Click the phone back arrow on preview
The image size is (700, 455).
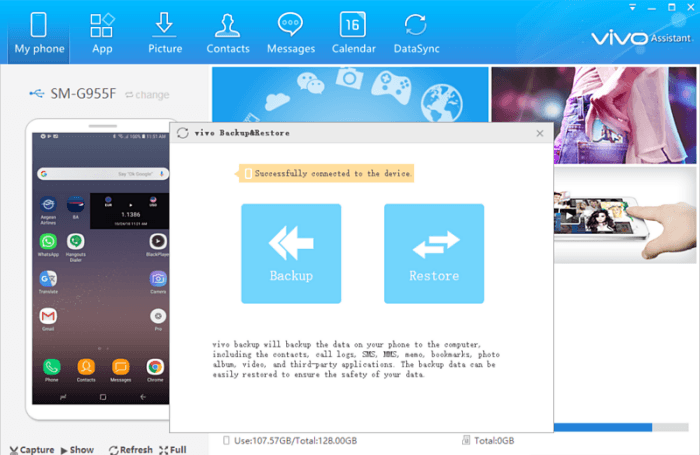tap(143, 397)
